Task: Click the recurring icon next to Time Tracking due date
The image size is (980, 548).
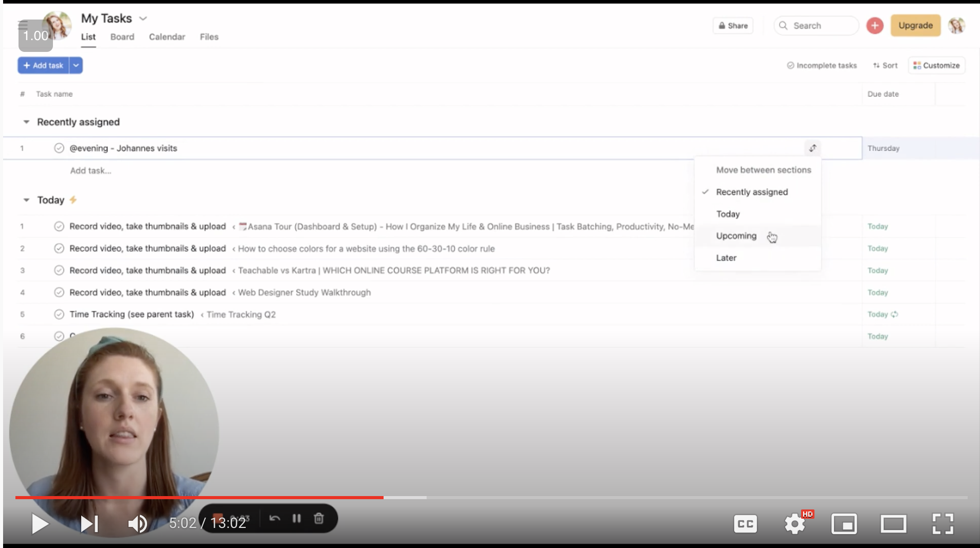Action: coord(895,314)
